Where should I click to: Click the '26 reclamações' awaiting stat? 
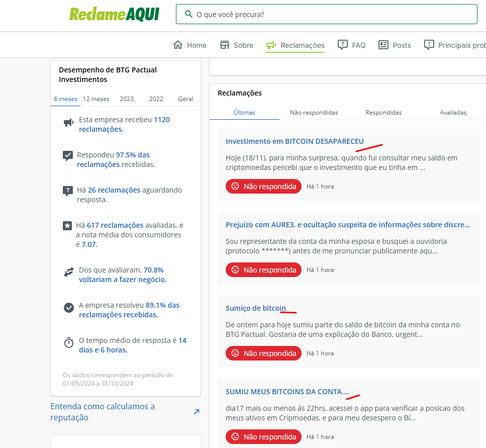click(x=114, y=190)
